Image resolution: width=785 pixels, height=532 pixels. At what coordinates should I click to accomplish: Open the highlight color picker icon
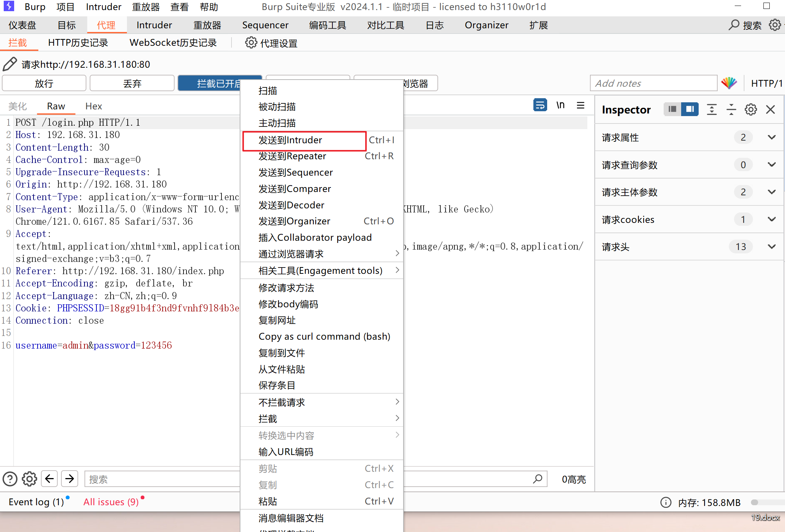click(x=729, y=83)
